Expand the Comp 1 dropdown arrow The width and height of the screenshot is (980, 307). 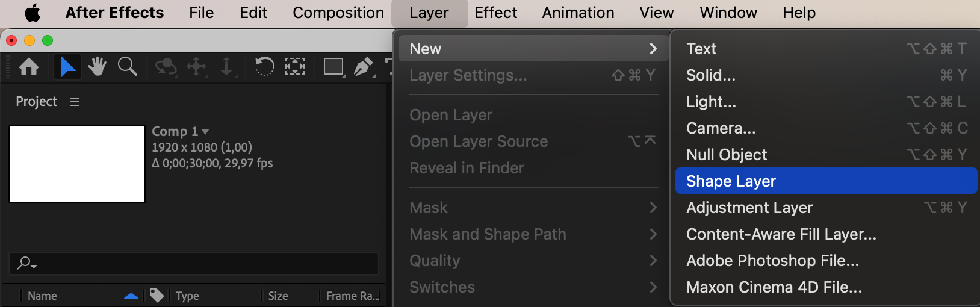tap(205, 131)
